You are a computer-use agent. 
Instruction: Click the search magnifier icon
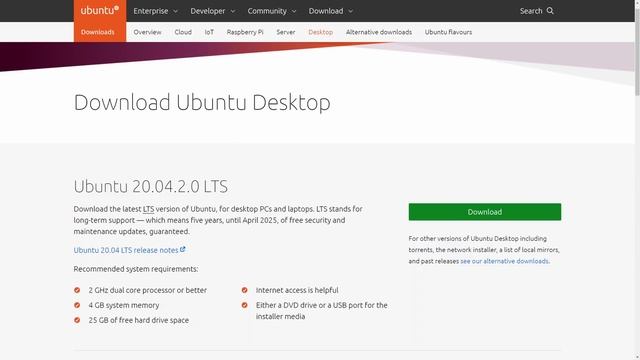click(550, 11)
